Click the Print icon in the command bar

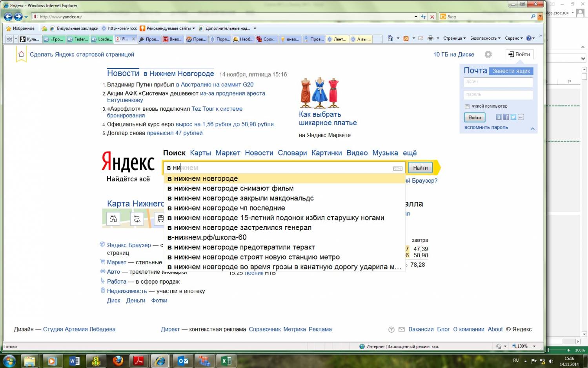pyautogui.click(x=430, y=38)
